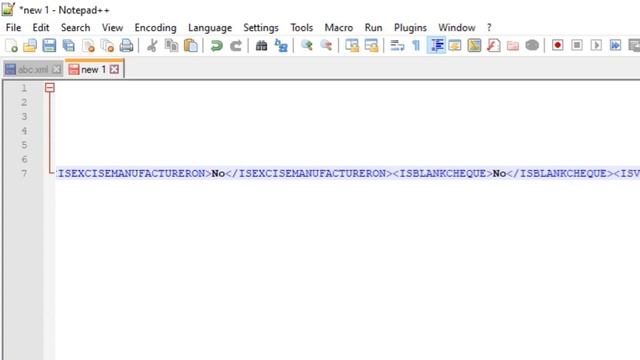Click the Close All toolbar icon
The height and width of the screenshot is (360, 640).
pos(107,45)
